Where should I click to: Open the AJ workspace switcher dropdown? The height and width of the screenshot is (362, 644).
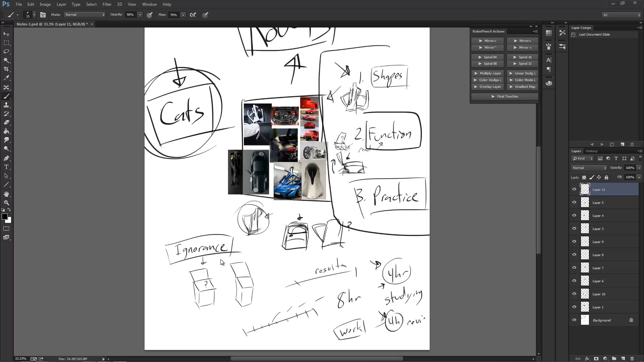click(x=622, y=15)
